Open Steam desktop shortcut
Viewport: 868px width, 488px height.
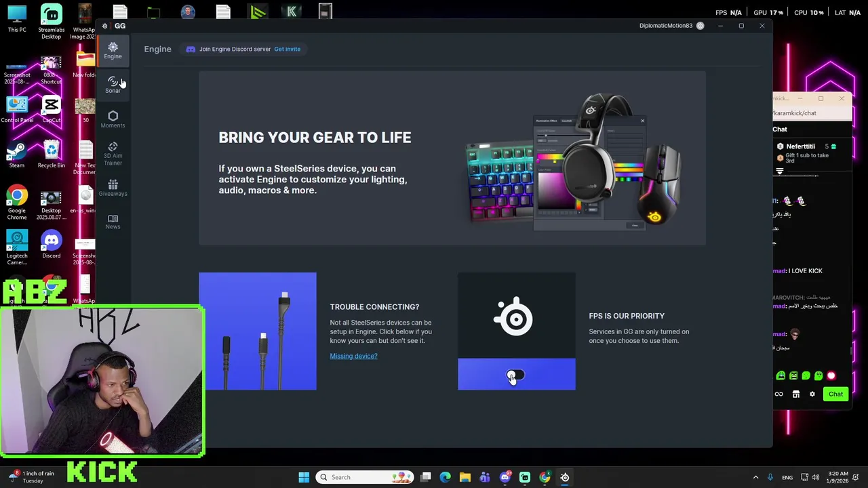(17, 153)
